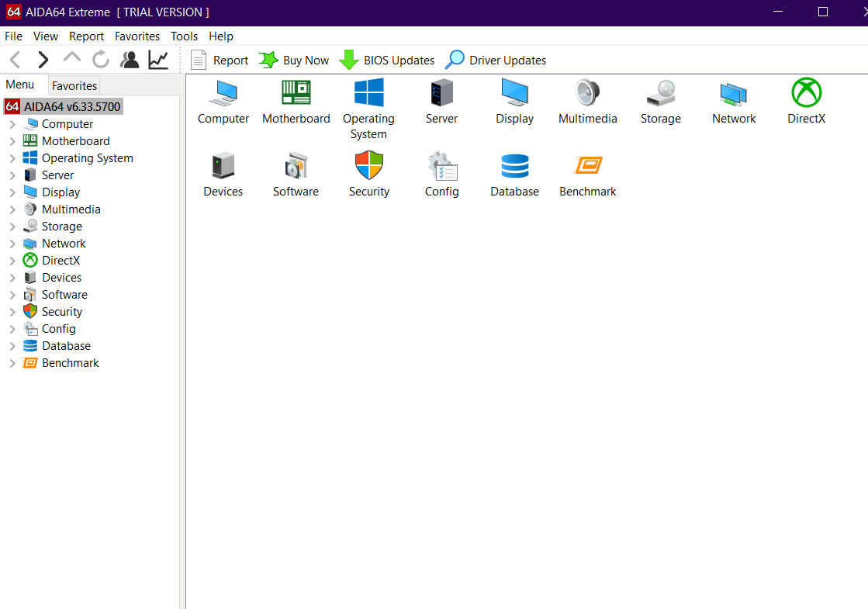Open the Motherboard icon in main pane
Viewport: 868px width, 609px height.
click(296, 93)
